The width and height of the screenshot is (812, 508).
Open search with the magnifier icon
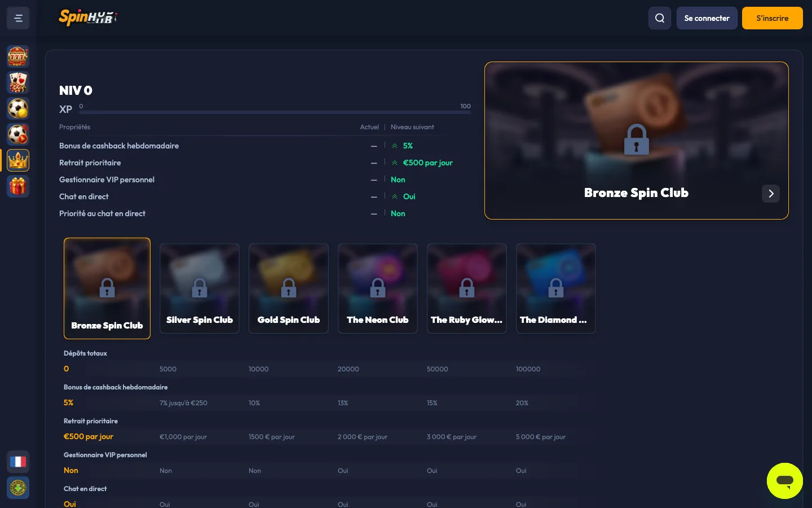click(660, 18)
